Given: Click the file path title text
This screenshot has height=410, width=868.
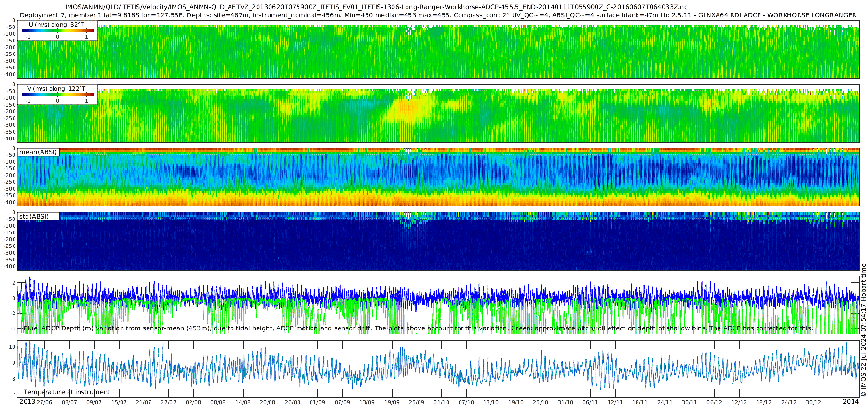Looking at the screenshot, I should coord(377,7).
